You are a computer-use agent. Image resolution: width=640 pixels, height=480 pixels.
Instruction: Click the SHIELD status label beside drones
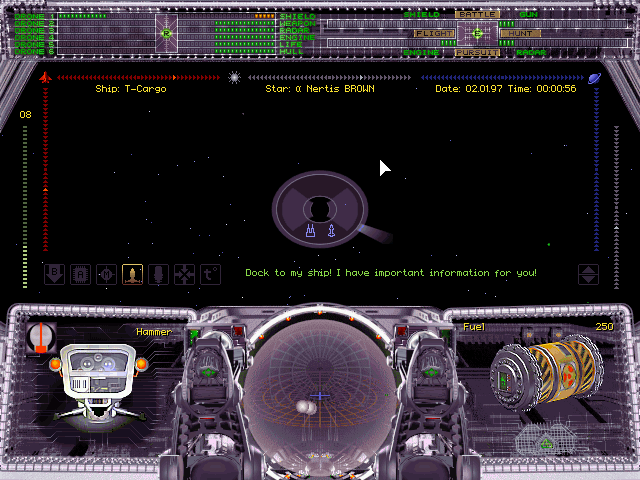(x=298, y=16)
